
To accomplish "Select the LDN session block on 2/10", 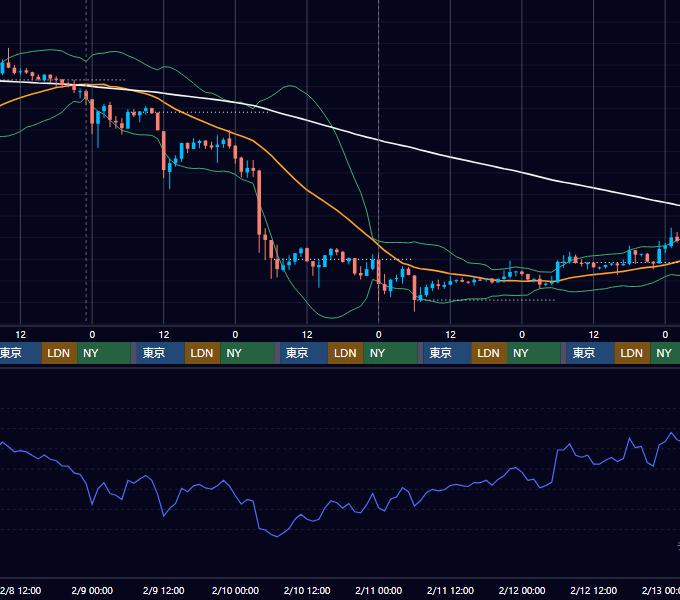I will (x=346, y=353).
